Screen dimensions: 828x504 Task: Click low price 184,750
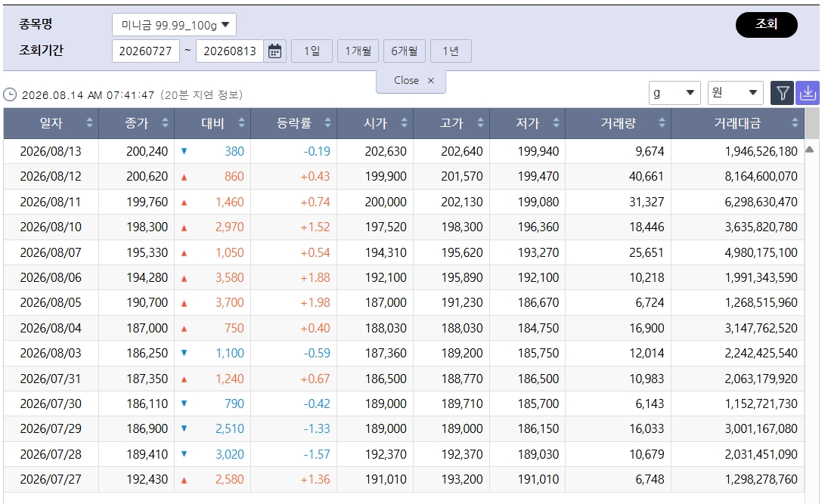pyautogui.click(x=538, y=328)
